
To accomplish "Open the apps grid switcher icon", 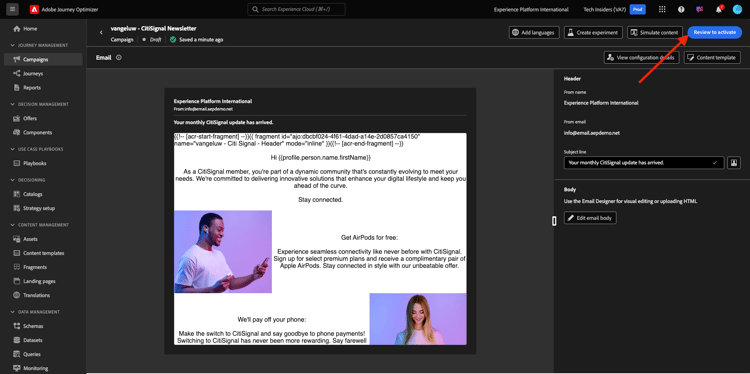I will click(662, 9).
